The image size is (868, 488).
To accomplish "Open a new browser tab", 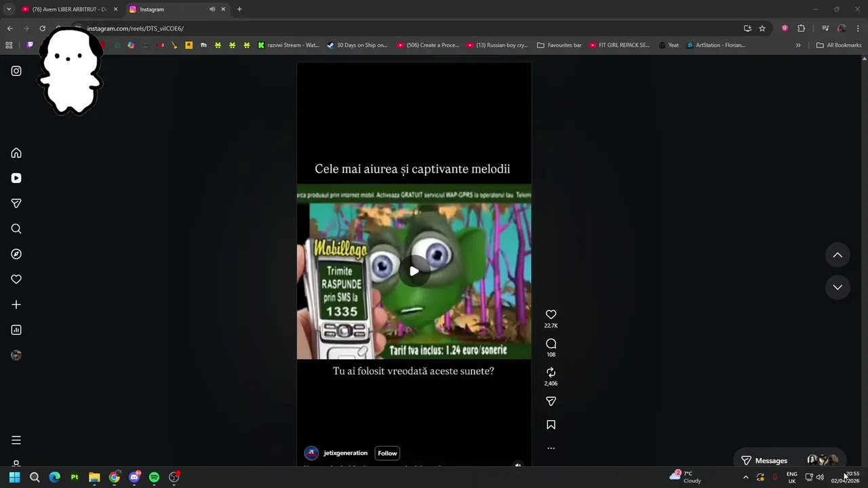I will point(239,9).
